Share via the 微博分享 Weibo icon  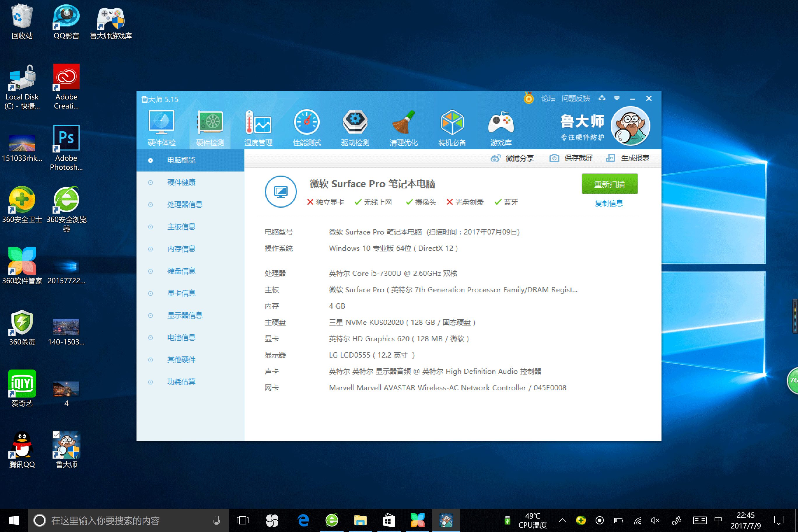click(x=496, y=158)
